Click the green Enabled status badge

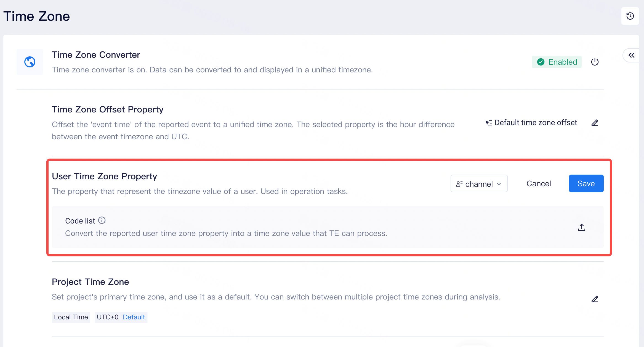[557, 62]
